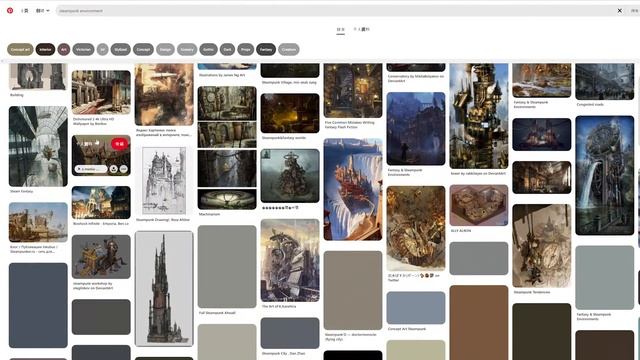Open the Steampunk City Dan Zhao placeholder

[x=290, y=333]
